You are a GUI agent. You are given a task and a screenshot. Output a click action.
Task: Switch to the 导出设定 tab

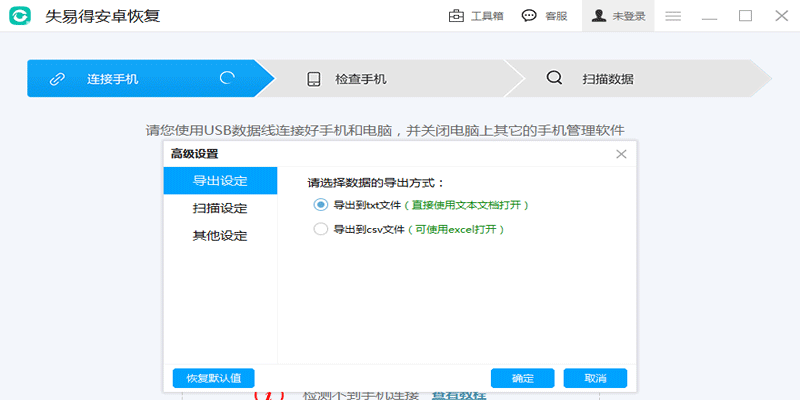(220, 181)
